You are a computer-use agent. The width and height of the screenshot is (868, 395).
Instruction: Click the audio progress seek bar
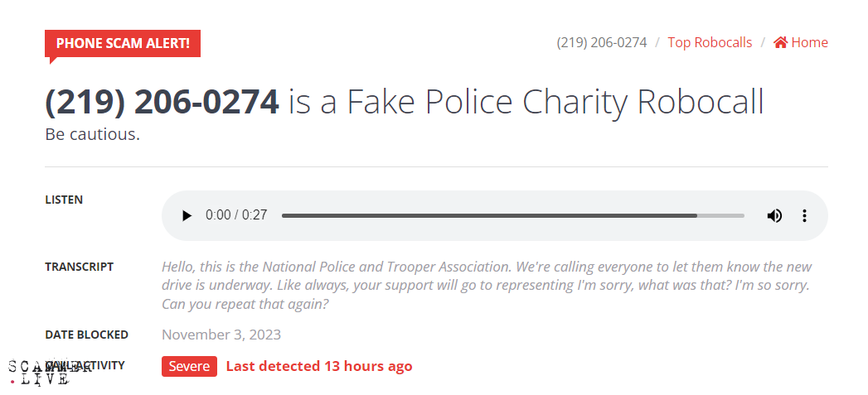coord(512,215)
